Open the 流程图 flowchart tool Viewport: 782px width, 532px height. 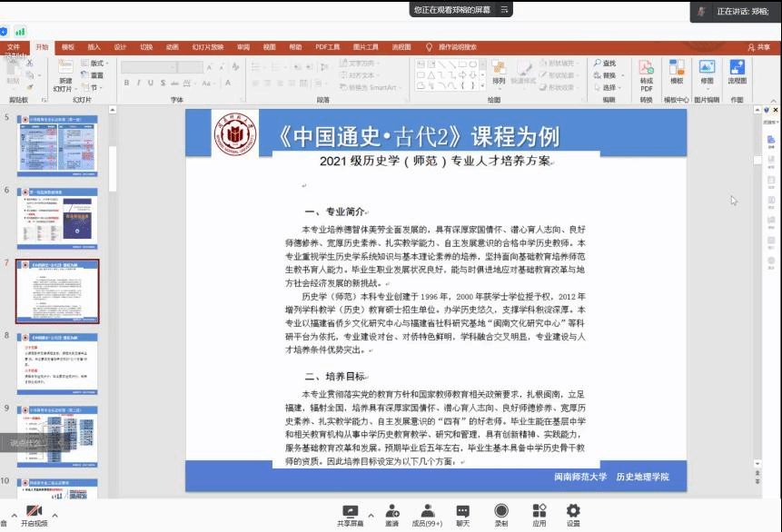click(x=737, y=72)
